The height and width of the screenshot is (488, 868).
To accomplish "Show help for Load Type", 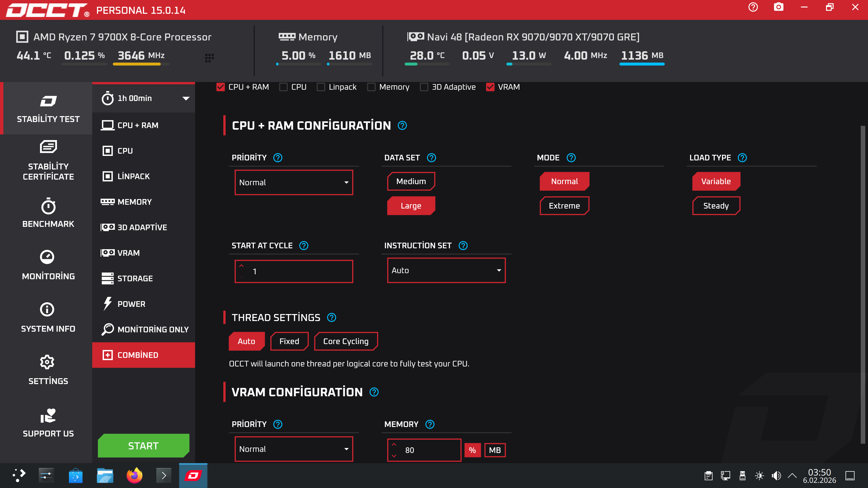I will click(742, 158).
